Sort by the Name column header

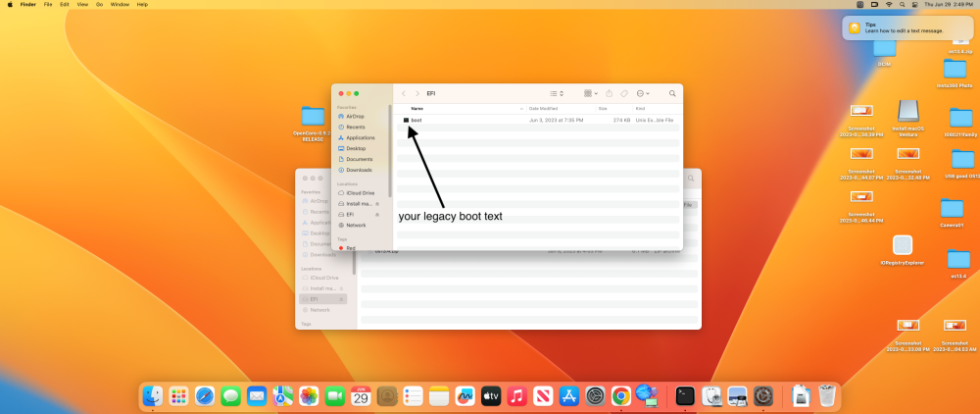[x=416, y=109]
